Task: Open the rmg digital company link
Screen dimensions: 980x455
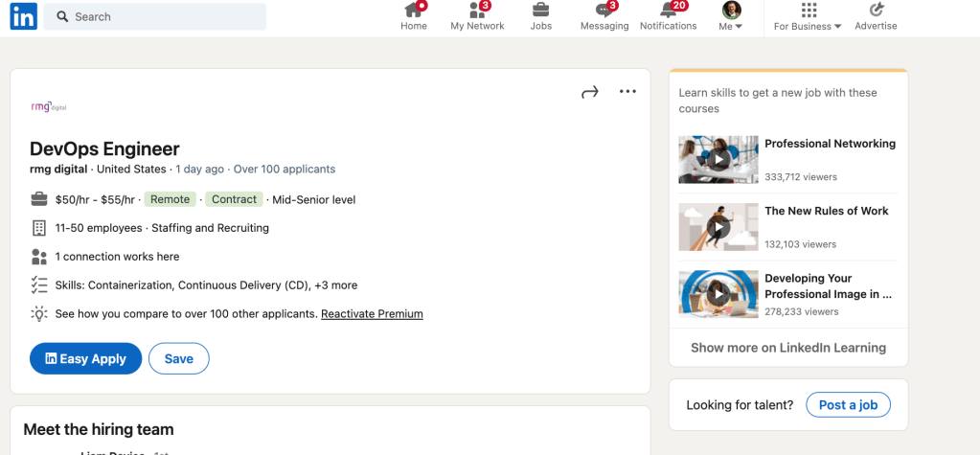Action: click(58, 169)
